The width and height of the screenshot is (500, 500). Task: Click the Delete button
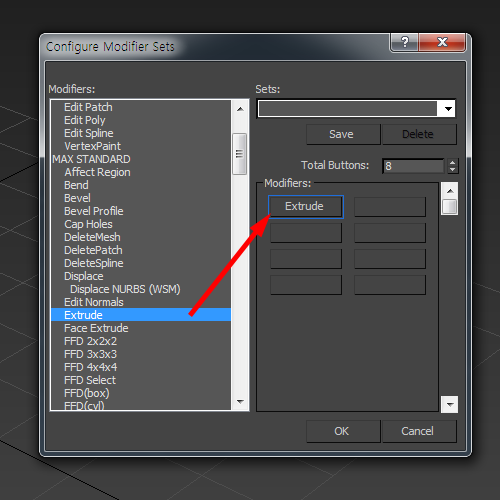[419, 134]
